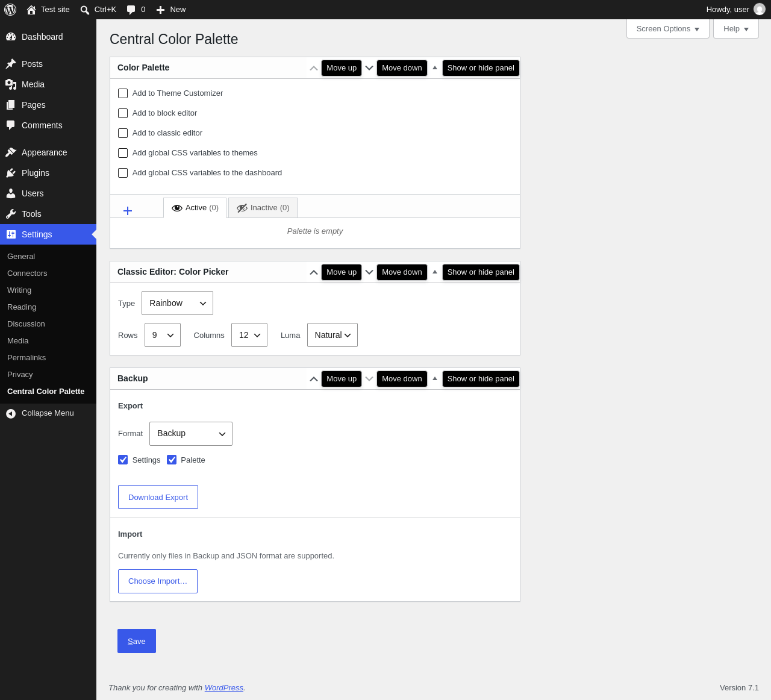Open Comments in sidebar
The image size is (771, 700).
coord(48,125)
